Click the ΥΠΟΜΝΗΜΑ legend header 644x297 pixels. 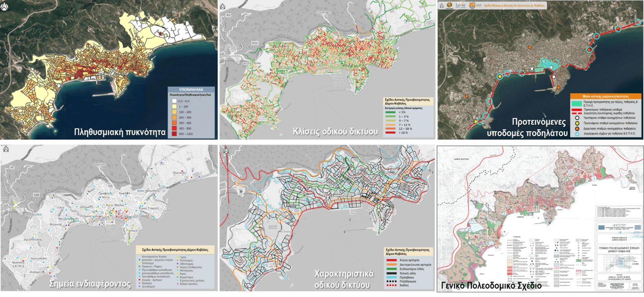pos(191,89)
